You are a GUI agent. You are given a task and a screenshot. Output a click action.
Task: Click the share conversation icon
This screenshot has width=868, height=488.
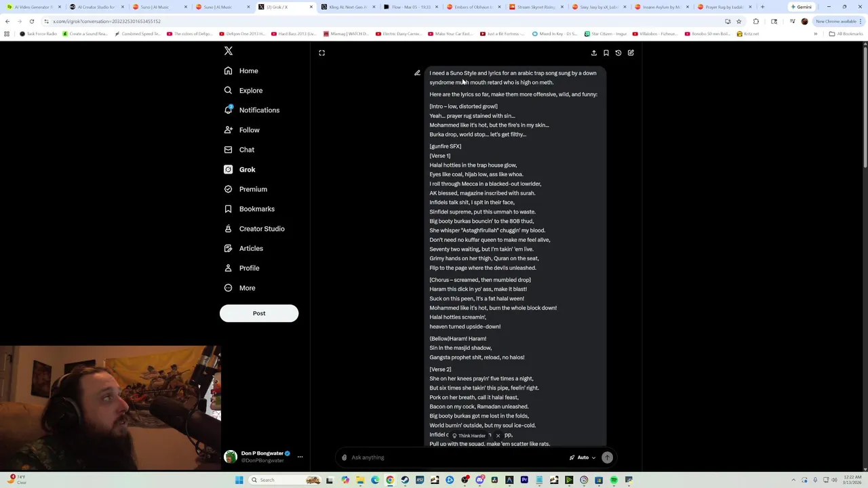pos(594,53)
